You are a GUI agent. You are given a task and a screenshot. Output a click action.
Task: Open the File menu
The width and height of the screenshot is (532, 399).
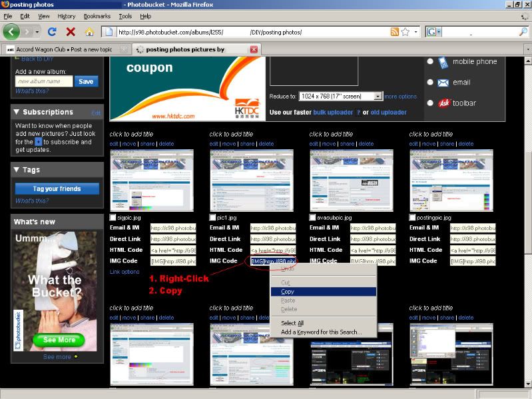tap(8, 16)
